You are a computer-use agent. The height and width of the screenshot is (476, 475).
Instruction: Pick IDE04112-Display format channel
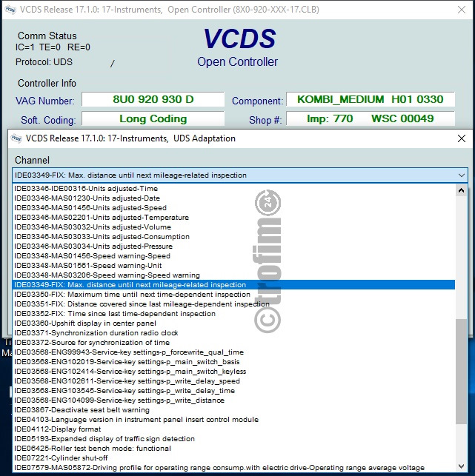[x=233, y=429]
